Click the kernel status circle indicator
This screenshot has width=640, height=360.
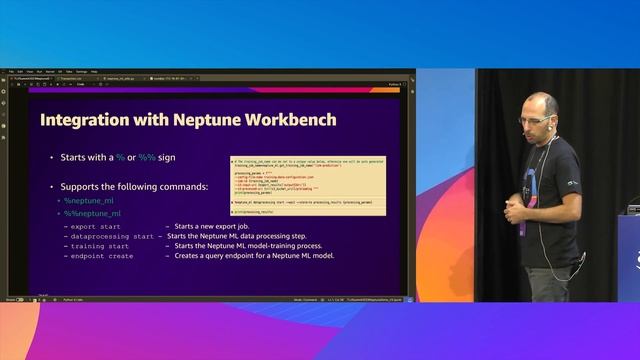click(405, 84)
